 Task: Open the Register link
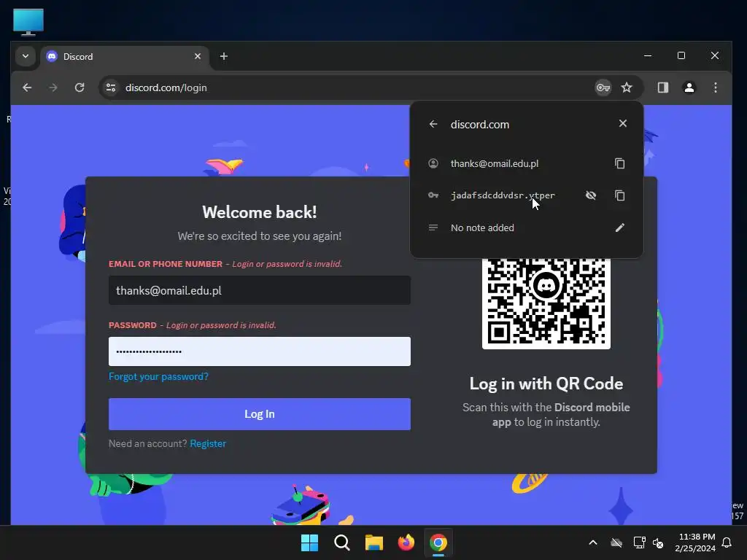point(208,443)
